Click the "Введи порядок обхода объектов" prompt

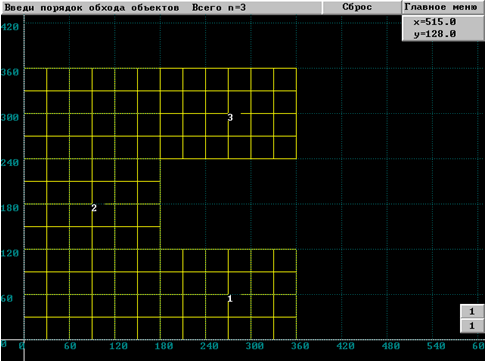point(91,8)
